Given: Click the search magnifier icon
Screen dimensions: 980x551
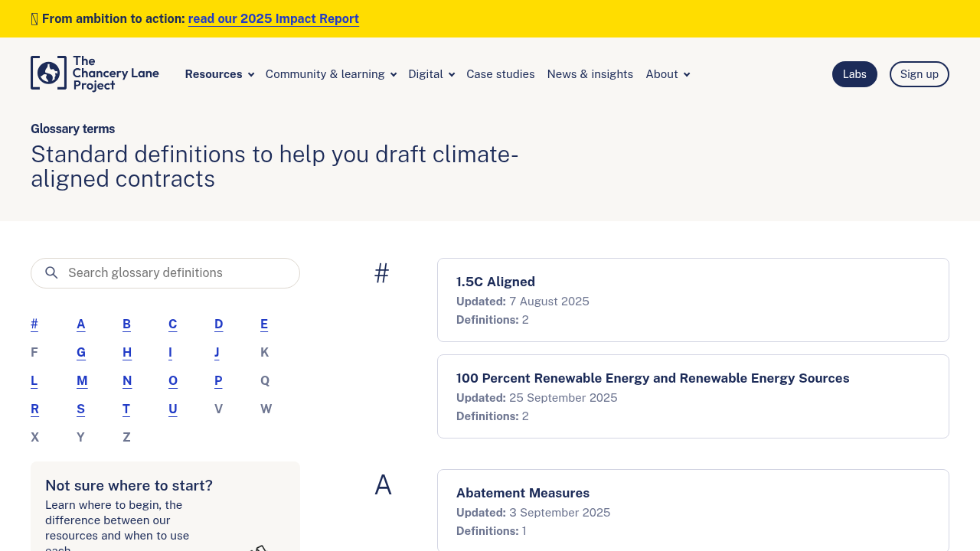Looking at the screenshot, I should point(51,273).
